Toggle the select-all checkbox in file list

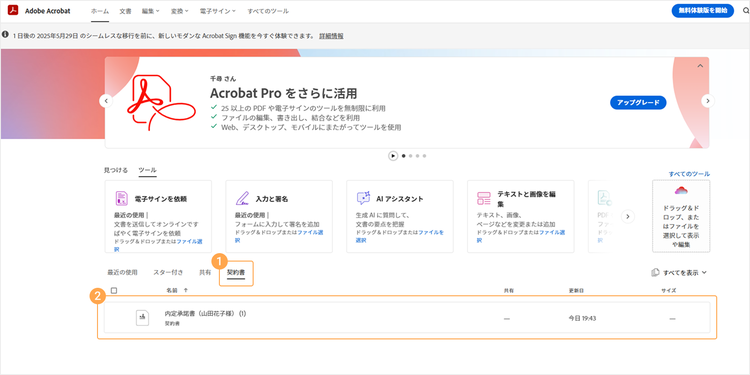[114, 290]
